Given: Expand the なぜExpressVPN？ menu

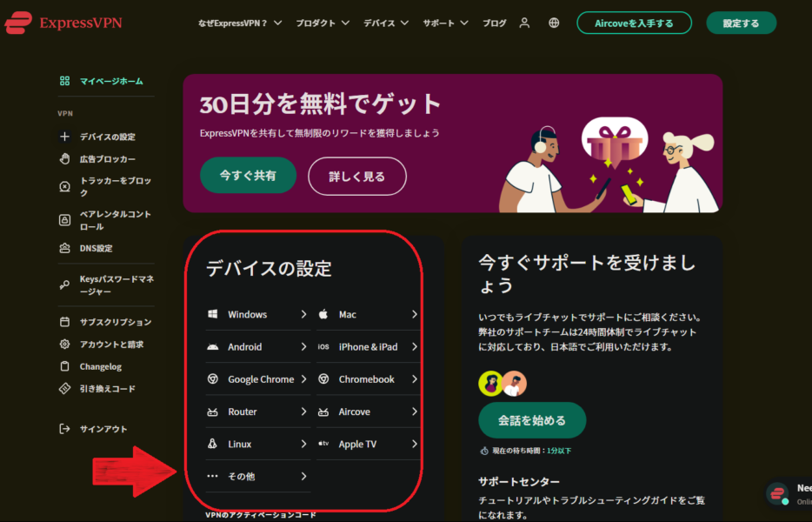Looking at the screenshot, I should pos(240,23).
